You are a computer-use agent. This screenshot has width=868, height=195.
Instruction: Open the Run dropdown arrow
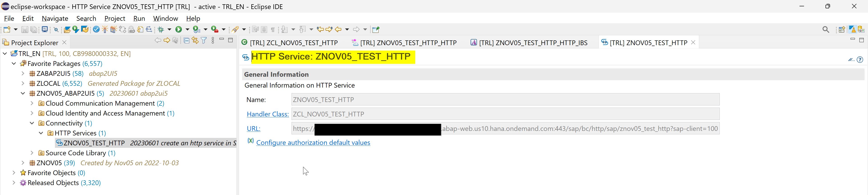[x=187, y=30]
